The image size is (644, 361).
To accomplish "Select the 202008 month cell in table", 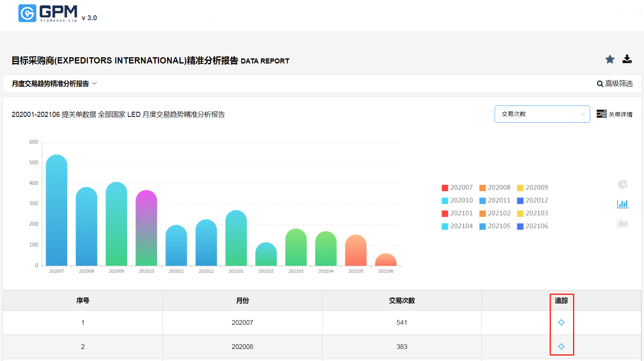I will pos(242,347).
